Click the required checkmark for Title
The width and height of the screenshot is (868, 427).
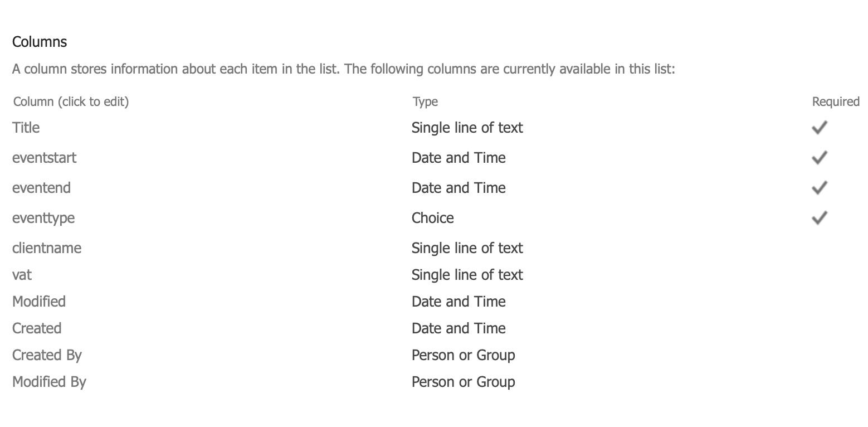pyautogui.click(x=819, y=128)
